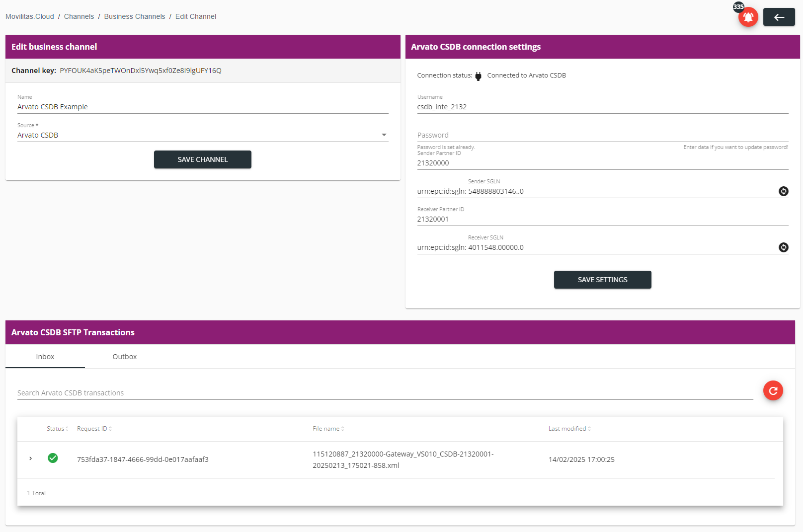This screenshot has height=532, width=803.
Task: Click the Search Arvato CSDB transactions field
Action: (385, 393)
